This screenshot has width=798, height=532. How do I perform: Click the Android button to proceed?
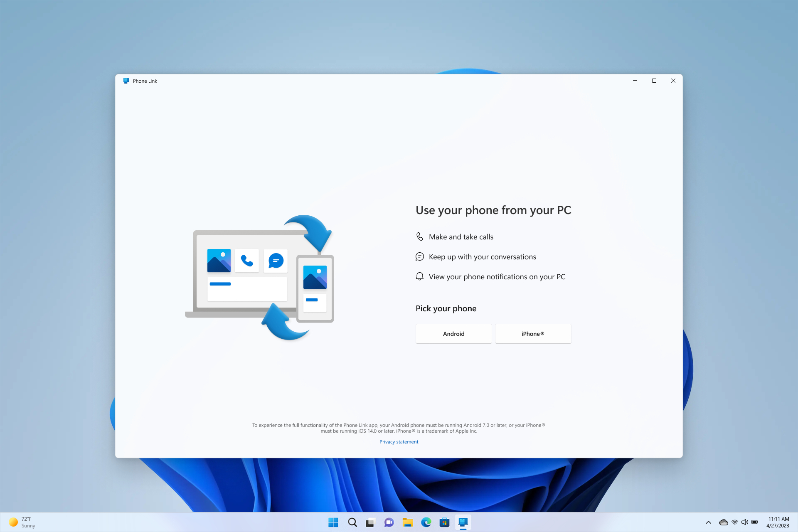[x=453, y=334]
